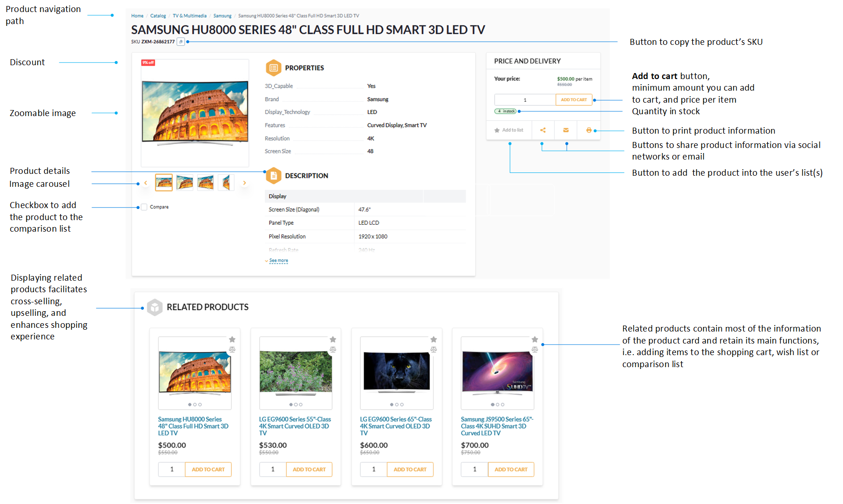Click the LG EG9600 55" card image
The image size is (843, 504).
(x=296, y=372)
